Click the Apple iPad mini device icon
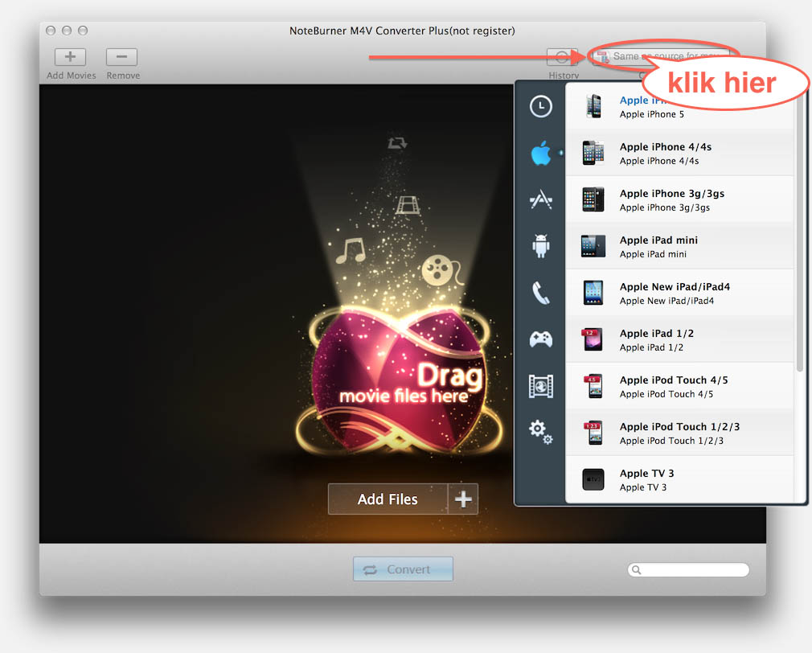The width and height of the screenshot is (812, 653). (593, 246)
